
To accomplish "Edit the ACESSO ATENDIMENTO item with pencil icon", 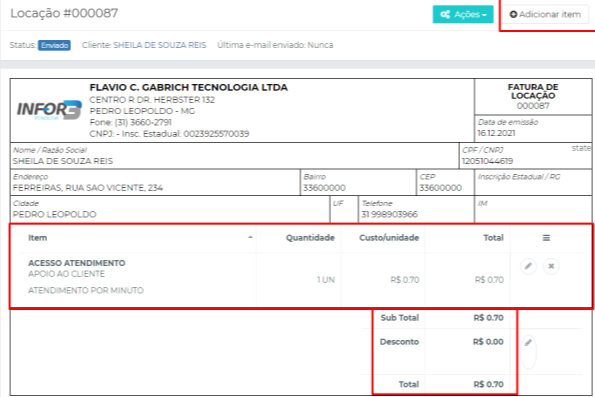I will [528, 266].
